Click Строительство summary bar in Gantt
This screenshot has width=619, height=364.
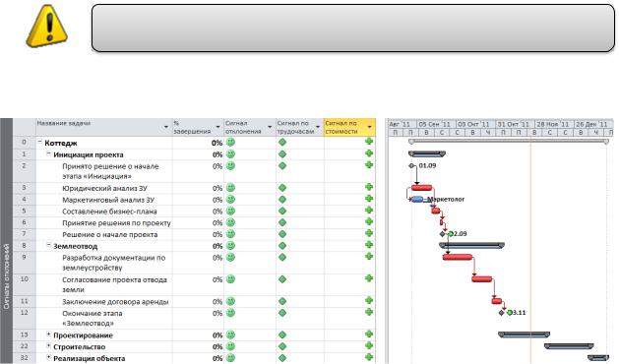569,346
